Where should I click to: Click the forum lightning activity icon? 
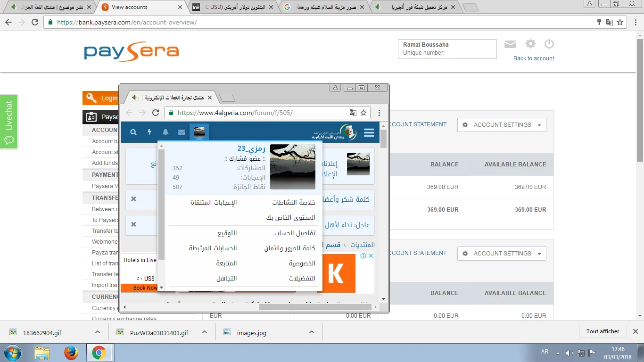click(150, 132)
